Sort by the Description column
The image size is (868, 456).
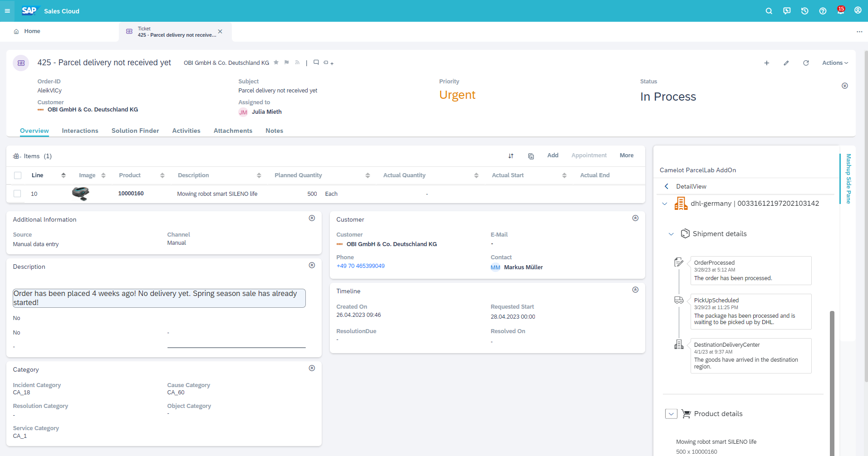[x=259, y=175]
